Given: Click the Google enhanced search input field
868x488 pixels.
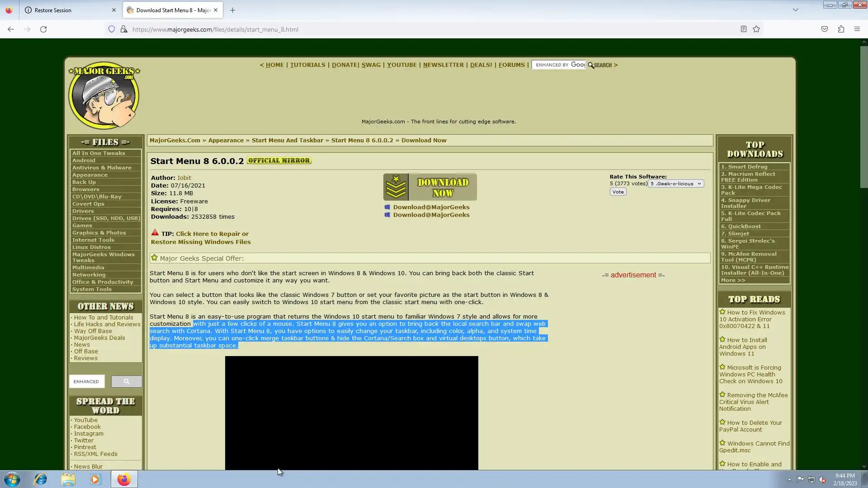Looking at the screenshot, I should pos(559,65).
